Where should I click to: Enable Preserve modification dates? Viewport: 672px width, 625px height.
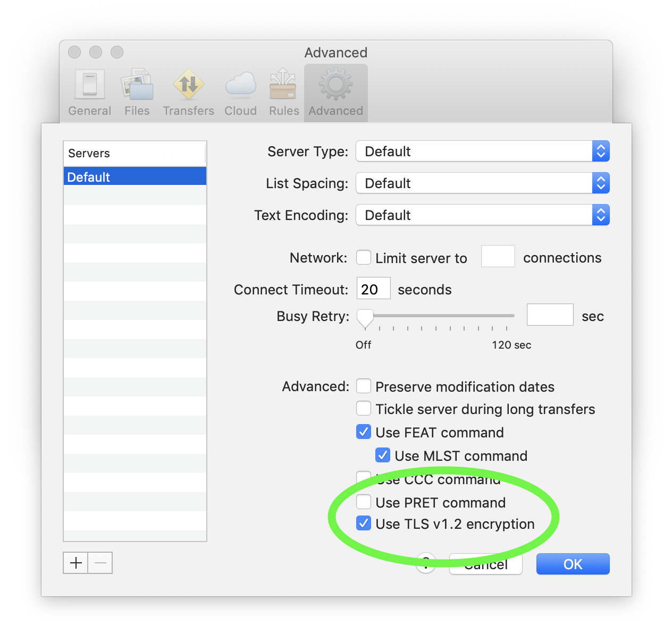click(x=364, y=386)
